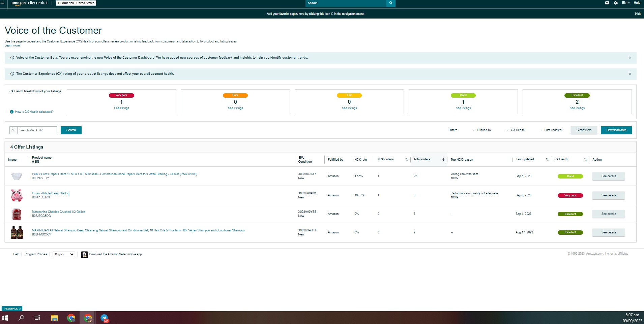Screen dimensions: 644x324
Task: Open Wilbur Curtis Paper Filters product link
Action: 115,174
